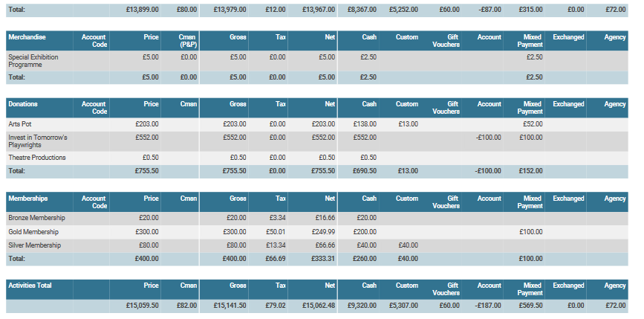This screenshot has width=644, height=319.
Task: Select -£87.00 in the top Total row
Action: point(490,10)
